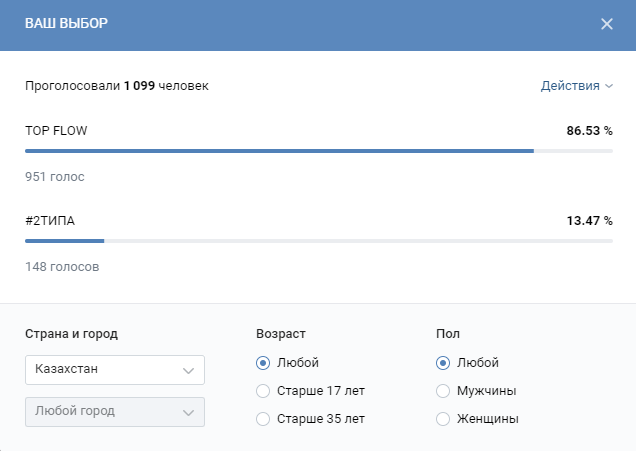Select age option Любой

coord(263,363)
